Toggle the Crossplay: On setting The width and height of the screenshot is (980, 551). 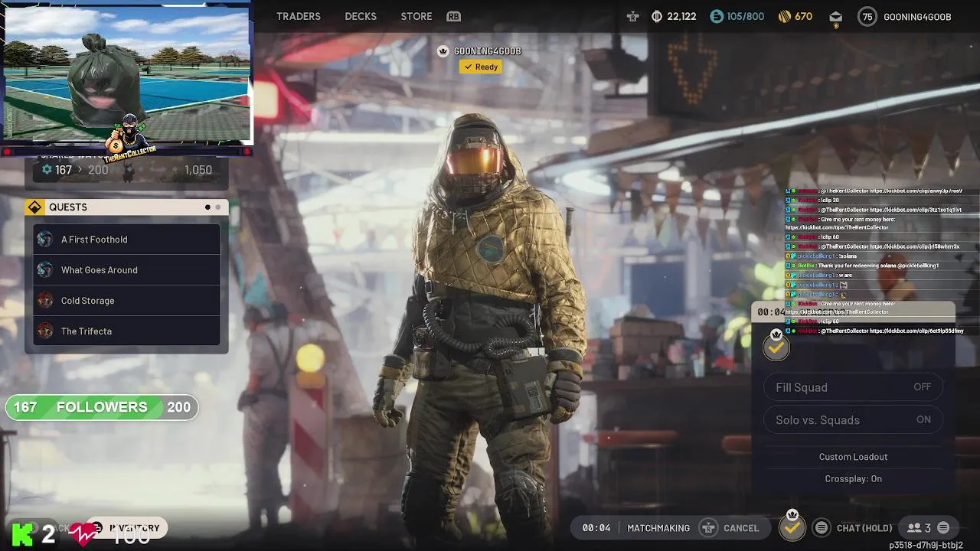(x=854, y=479)
